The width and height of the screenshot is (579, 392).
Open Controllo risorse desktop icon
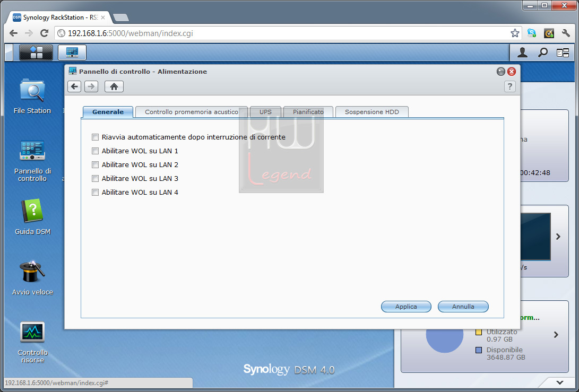(x=32, y=343)
